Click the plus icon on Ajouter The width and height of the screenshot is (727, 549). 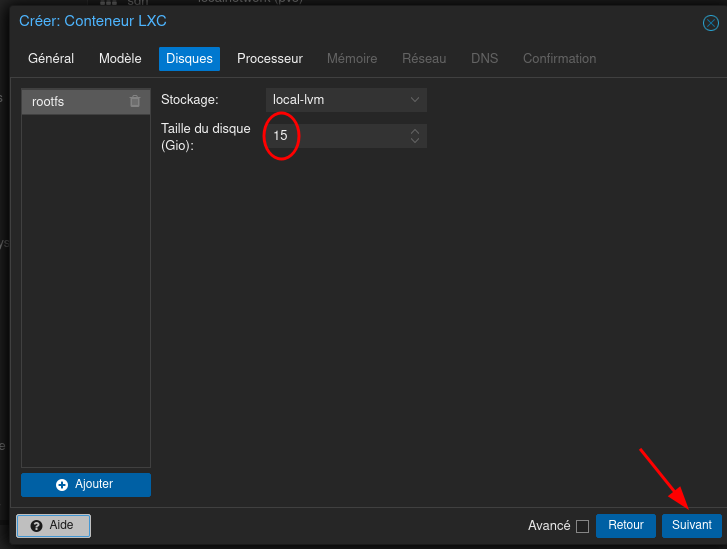(62, 485)
